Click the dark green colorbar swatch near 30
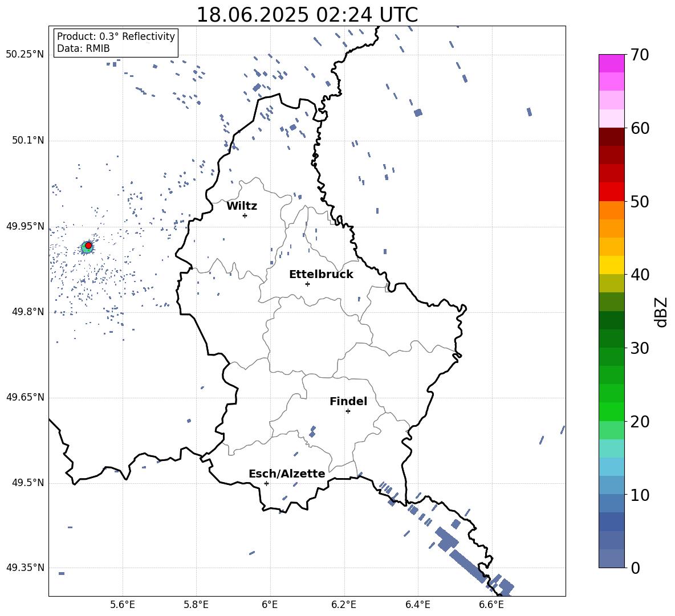The height and width of the screenshot is (616, 675). pyautogui.click(x=611, y=338)
